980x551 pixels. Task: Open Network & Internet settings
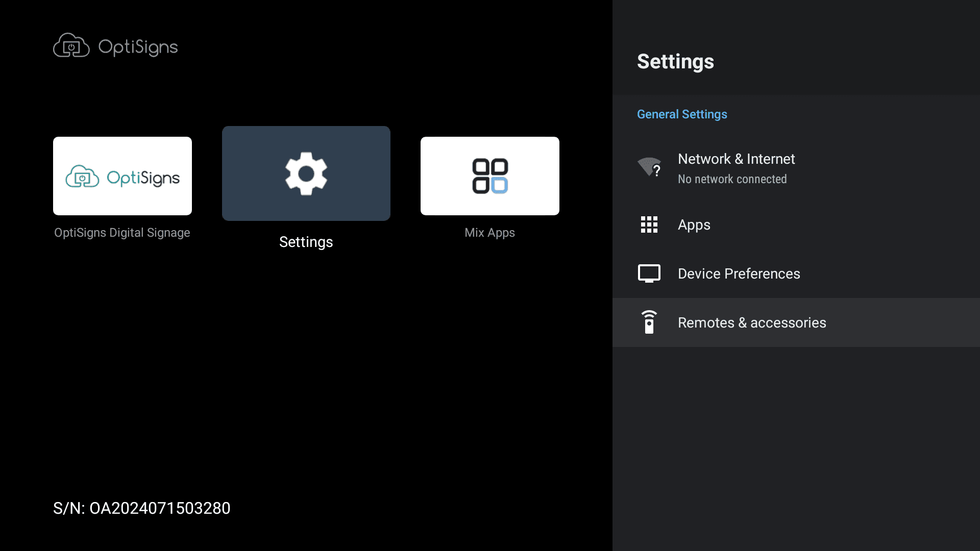click(736, 159)
